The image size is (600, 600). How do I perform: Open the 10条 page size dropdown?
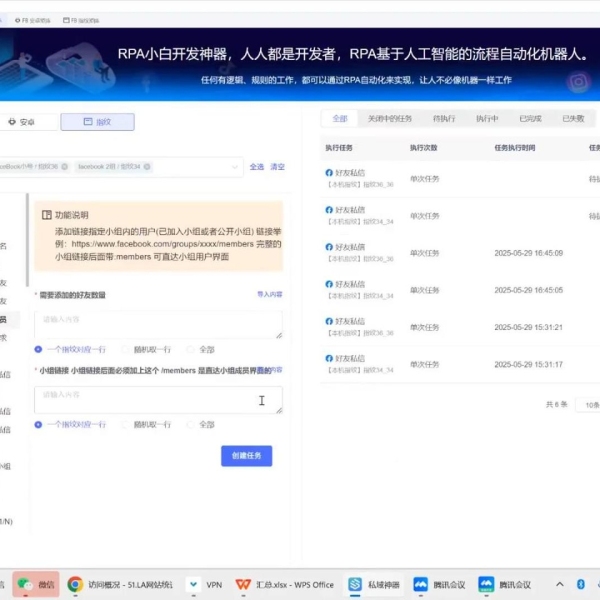[x=590, y=405]
